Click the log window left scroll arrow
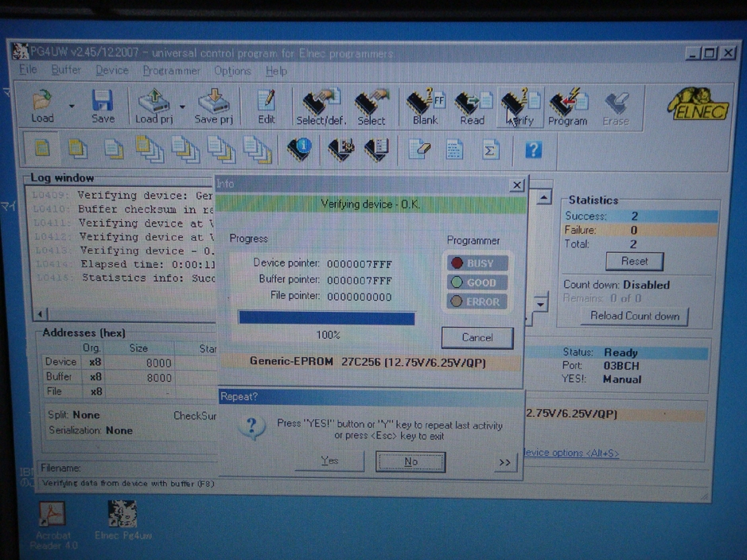The height and width of the screenshot is (560, 747). 40,314
